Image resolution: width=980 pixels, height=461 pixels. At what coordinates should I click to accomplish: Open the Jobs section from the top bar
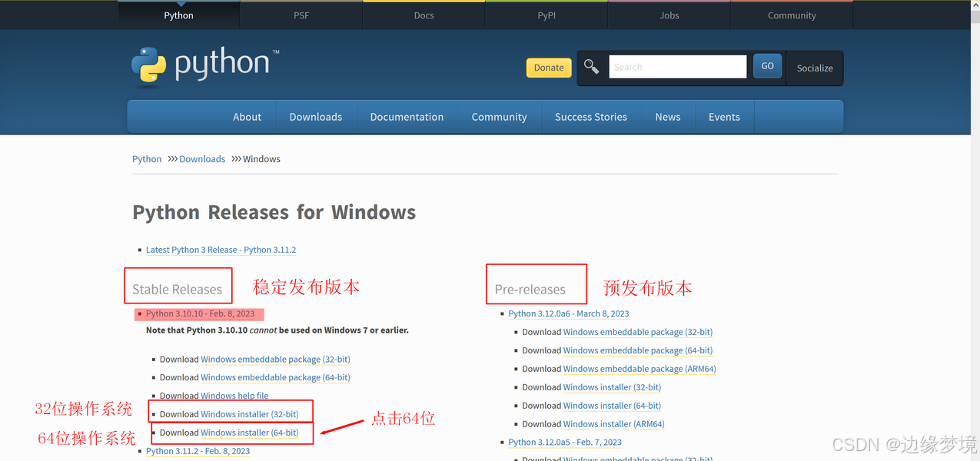pos(669,15)
